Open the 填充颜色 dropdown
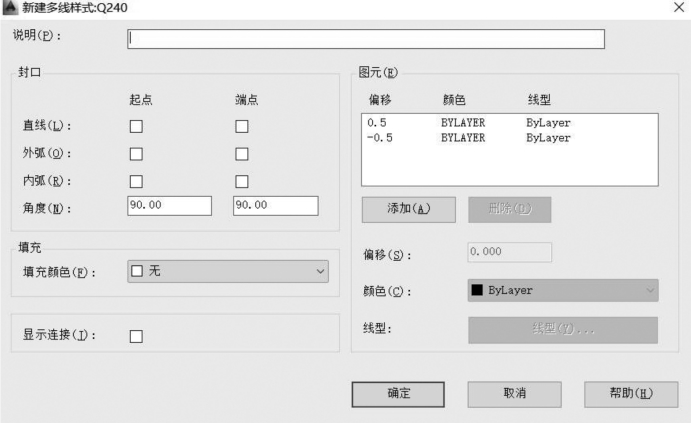Viewport: 691px width, 423px height. tap(228, 271)
